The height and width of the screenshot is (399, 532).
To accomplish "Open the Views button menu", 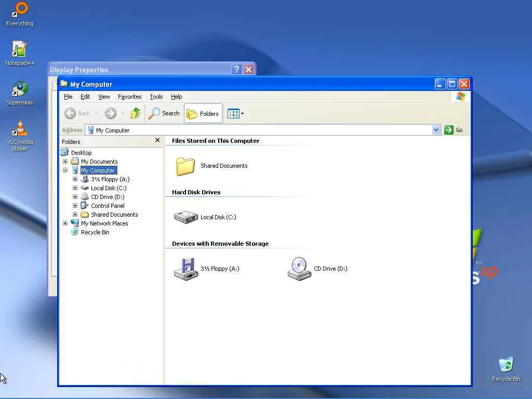I will pyautogui.click(x=235, y=114).
